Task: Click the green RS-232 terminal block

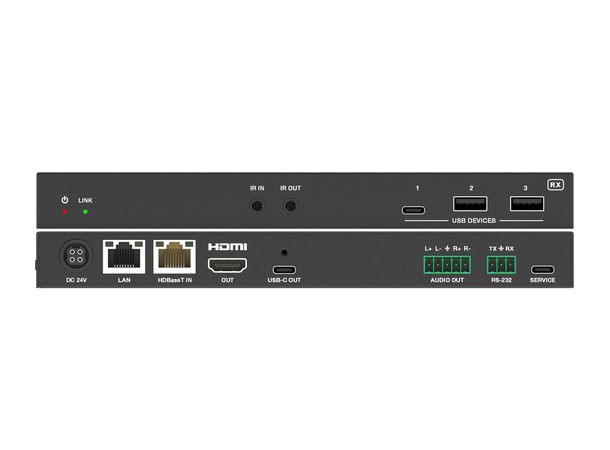Action: (501, 264)
